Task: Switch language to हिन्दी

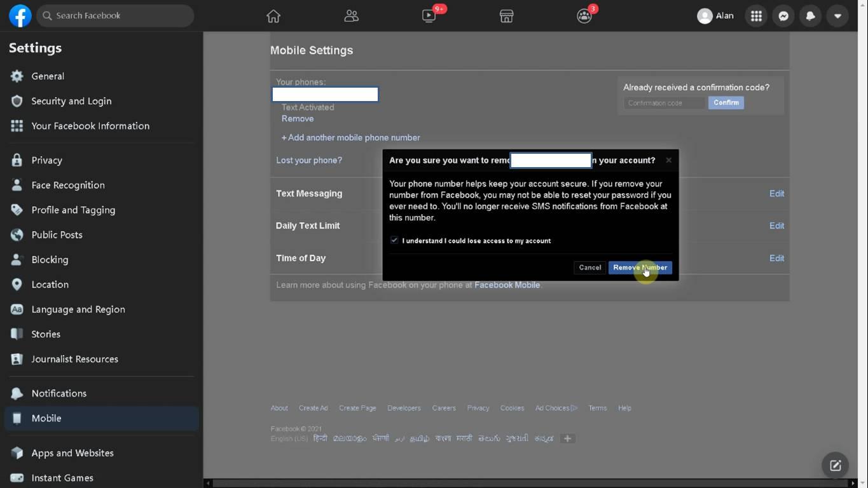Action: (x=320, y=438)
